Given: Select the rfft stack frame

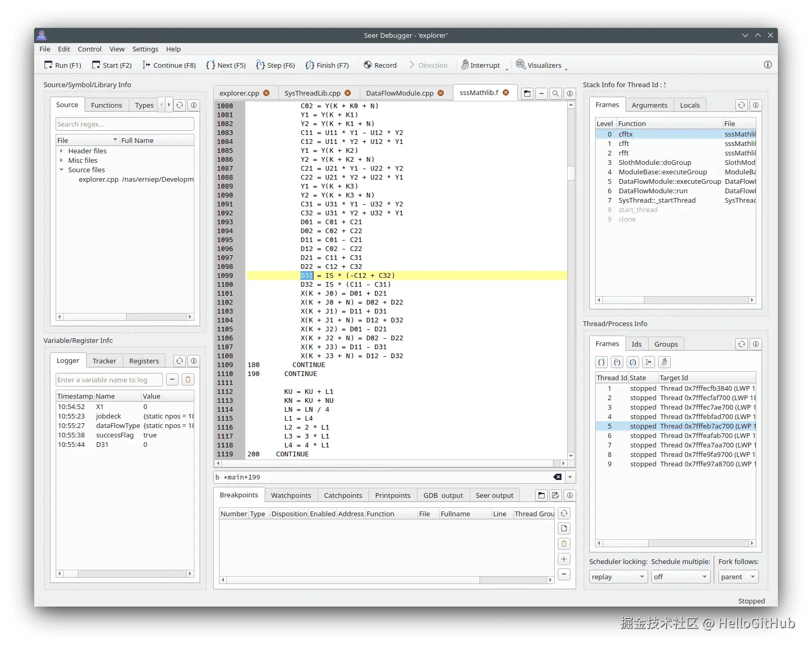Looking at the screenshot, I should 675,153.
